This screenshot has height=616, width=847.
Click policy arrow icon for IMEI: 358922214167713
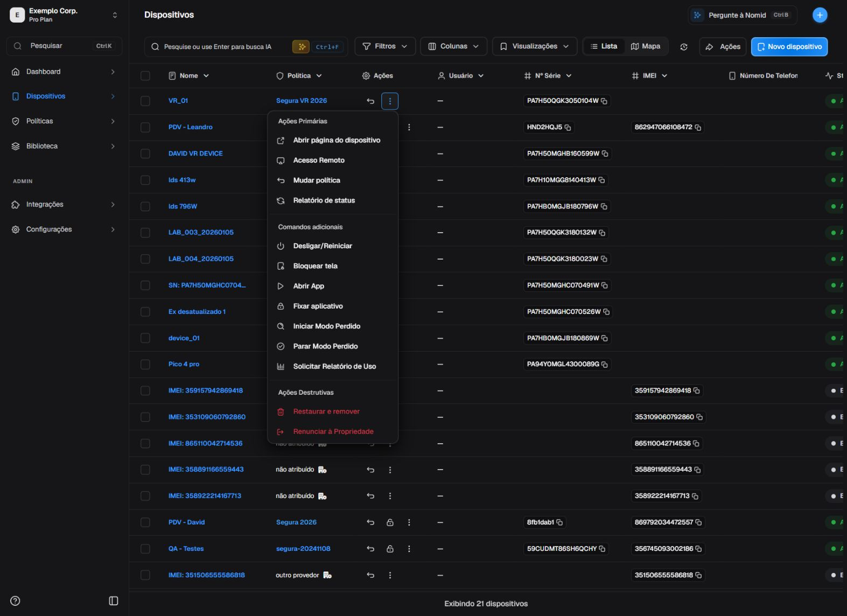tap(370, 496)
